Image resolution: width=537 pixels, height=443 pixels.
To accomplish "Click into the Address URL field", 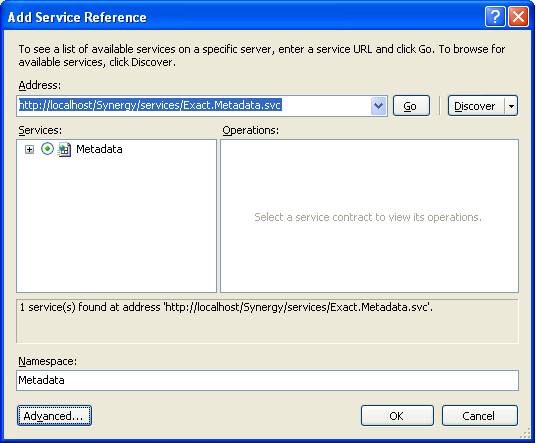I will pyautogui.click(x=194, y=106).
